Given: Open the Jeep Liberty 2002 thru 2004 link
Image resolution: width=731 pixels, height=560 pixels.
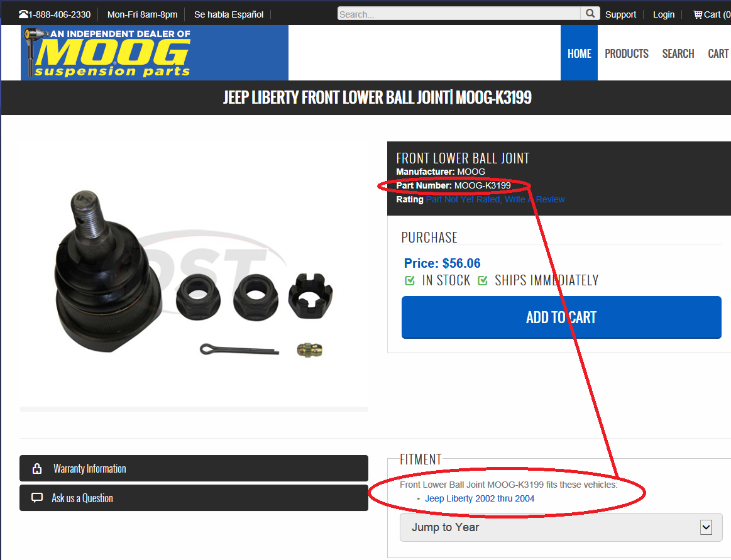Looking at the screenshot, I should coord(479,498).
